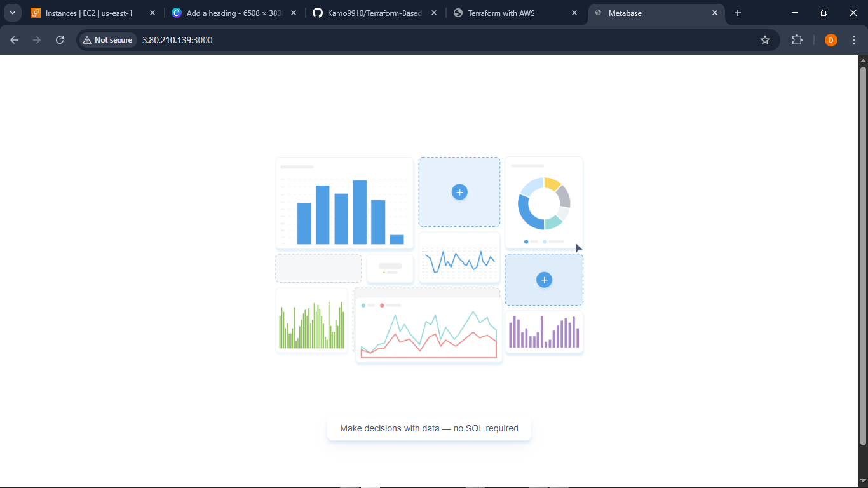The width and height of the screenshot is (868, 488).
Task: Close the Terraform with AWS tab
Action: pos(574,13)
